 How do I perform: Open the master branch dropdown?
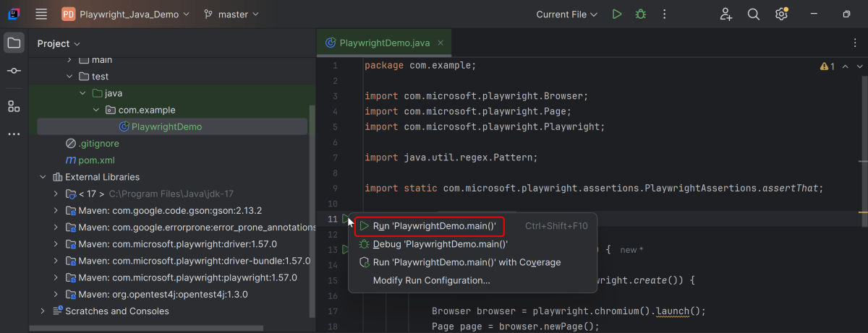231,14
